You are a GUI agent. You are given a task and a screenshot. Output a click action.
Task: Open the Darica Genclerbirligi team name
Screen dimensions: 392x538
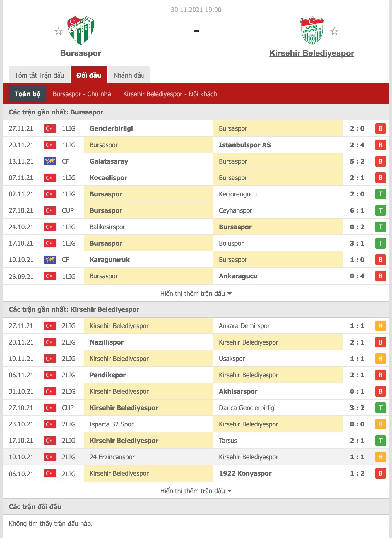(x=247, y=408)
